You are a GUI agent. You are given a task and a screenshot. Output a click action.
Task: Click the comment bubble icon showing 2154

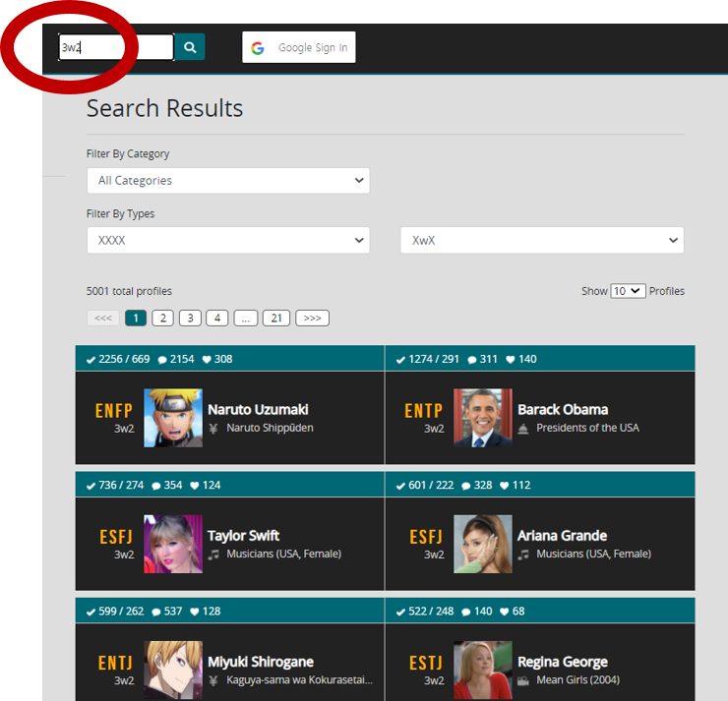click(x=162, y=360)
